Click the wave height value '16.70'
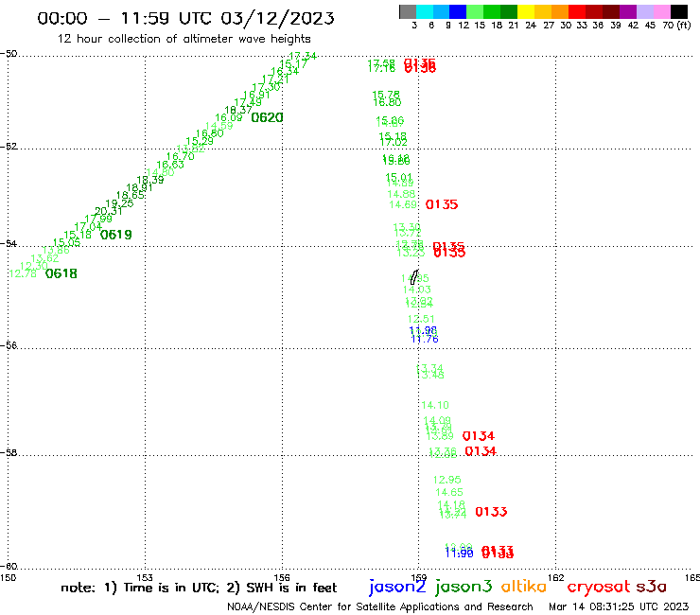The width and height of the screenshot is (700, 615). (181, 156)
